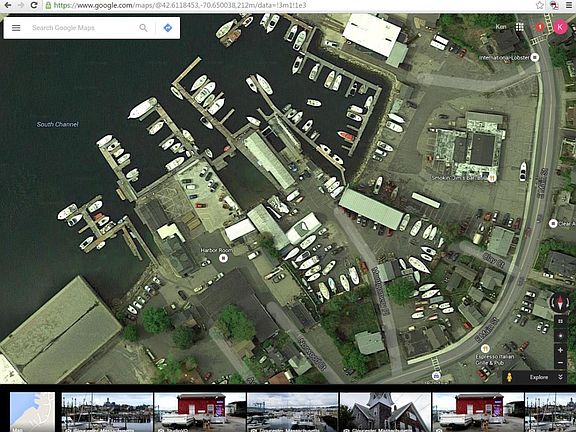This screenshot has height=432, width=576.
Task: Click the transit stop marker near E Main St
Action: pos(436,375)
